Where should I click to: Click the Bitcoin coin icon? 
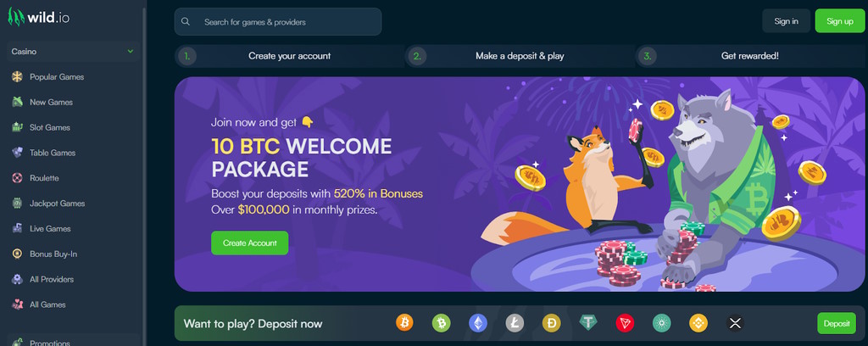(x=404, y=323)
